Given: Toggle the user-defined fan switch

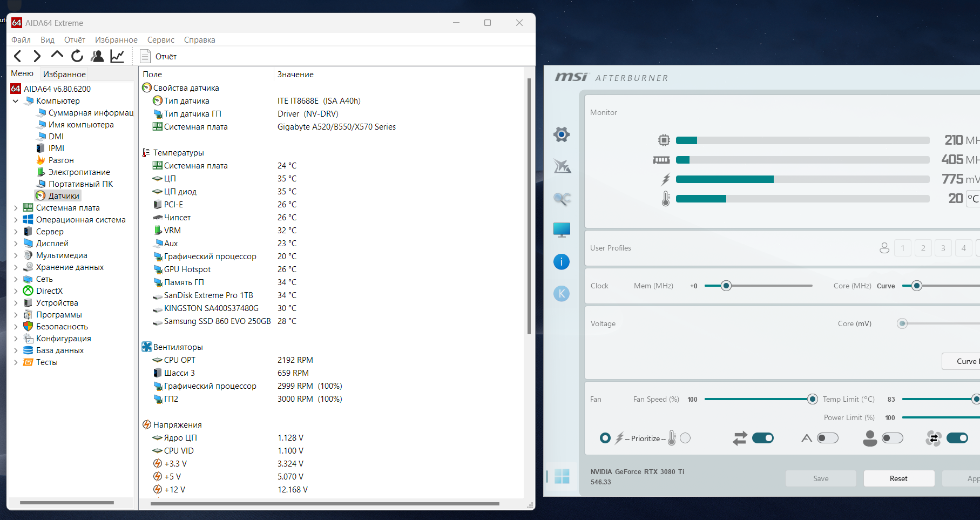Looking at the screenshot, I should 893,438.
